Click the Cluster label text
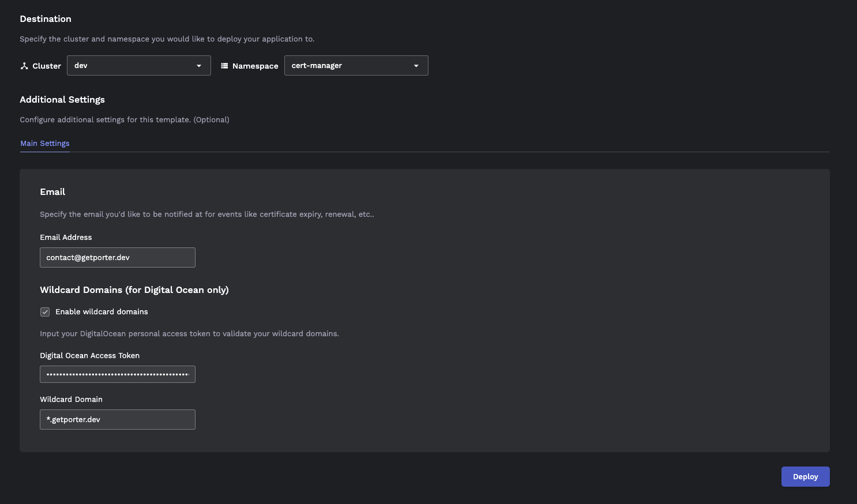This screenshot has width=857, height=504. pyautogui.click(x=47, y=66)
